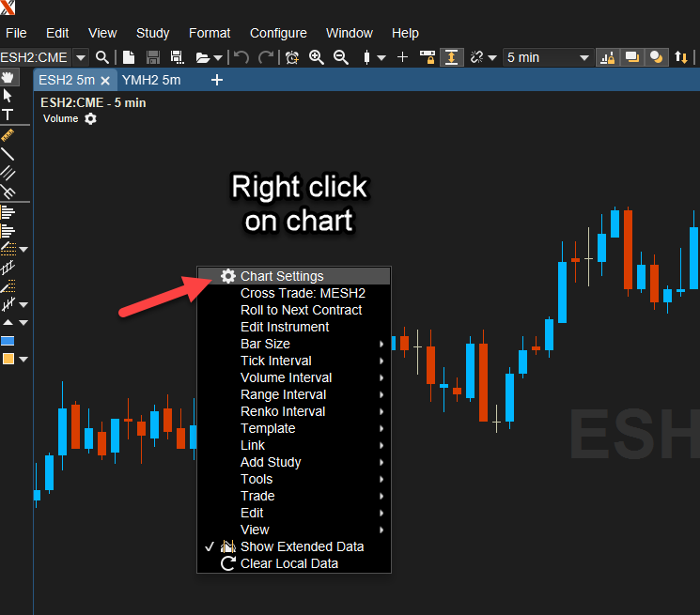Image resolution: width=700 pixels, height=615 pixels.
Task: Select the parallel lines channel tool
Action: 8,173
